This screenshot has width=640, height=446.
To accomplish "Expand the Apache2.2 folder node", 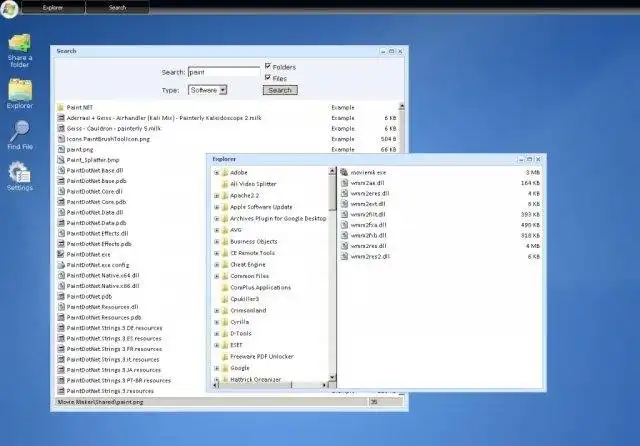I will pyautogui.click(x=217, y=196).
